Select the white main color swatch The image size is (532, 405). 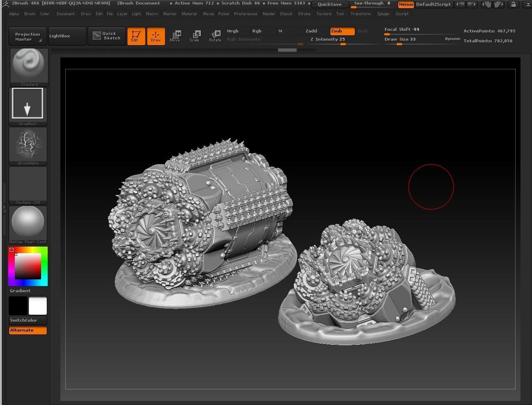(38, 306)
